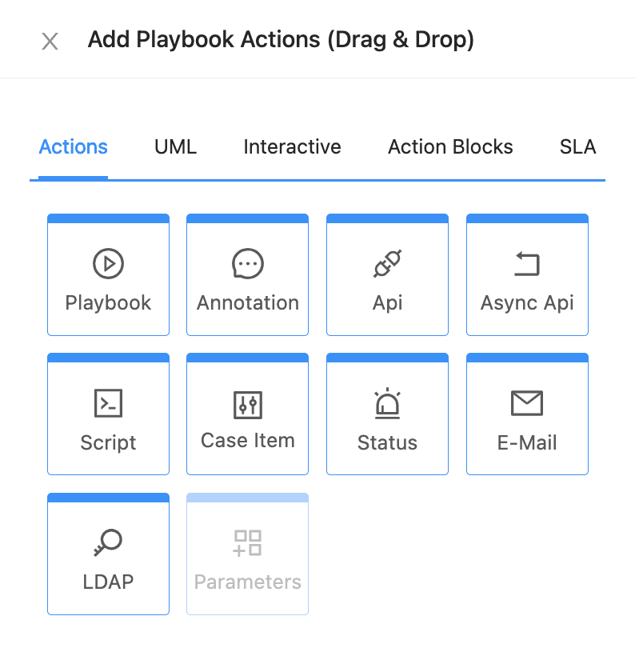
Task: Select the Status action card
Action: click(387, 414)
